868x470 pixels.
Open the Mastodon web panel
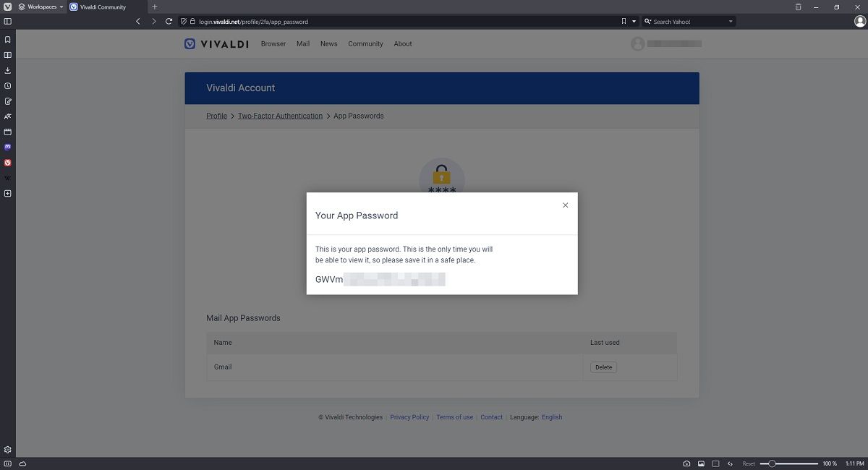(x=7, y=147)
